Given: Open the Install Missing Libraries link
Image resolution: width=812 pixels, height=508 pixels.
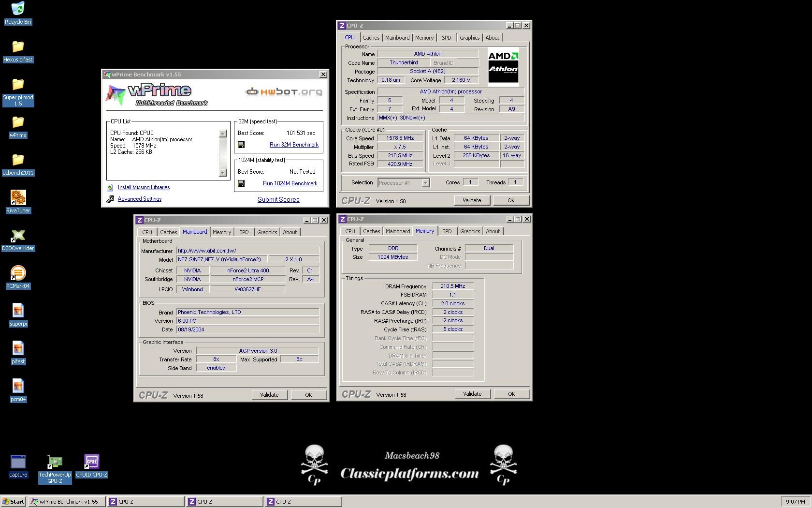Looking at the screenshot, I should [x=144, y=187].
